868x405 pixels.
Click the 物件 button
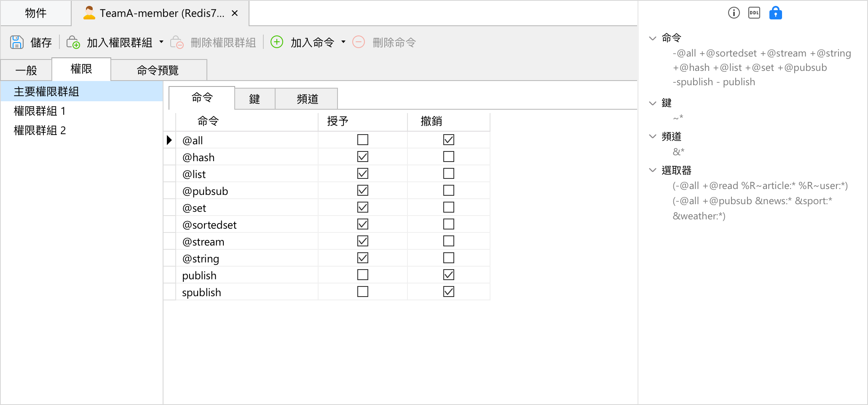[35, 13]
